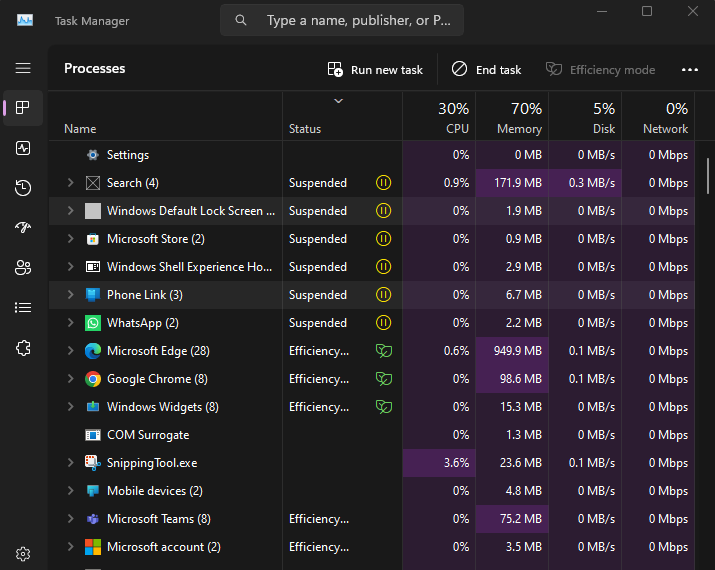The image size is (715, 570).
Task: Click the COM Surrogate process icon
Action: (x=93, y=435)
